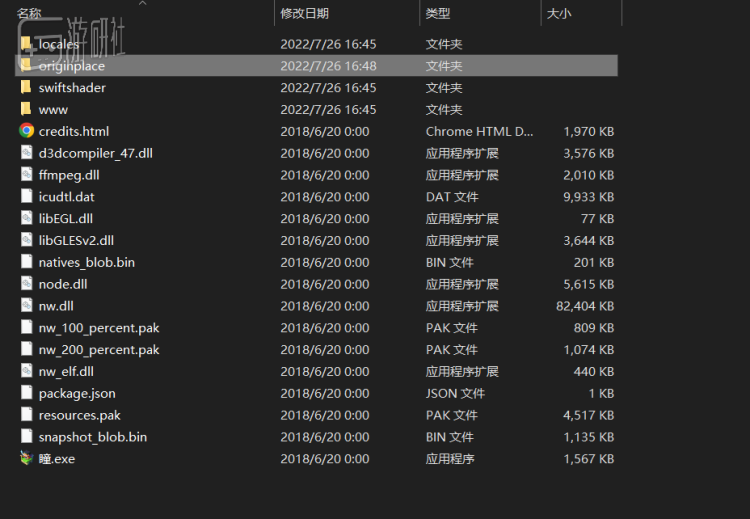Screen dimensions: 750x519
Task: Click the 文件夹 type of the www folder
Action: coord(444,110)
